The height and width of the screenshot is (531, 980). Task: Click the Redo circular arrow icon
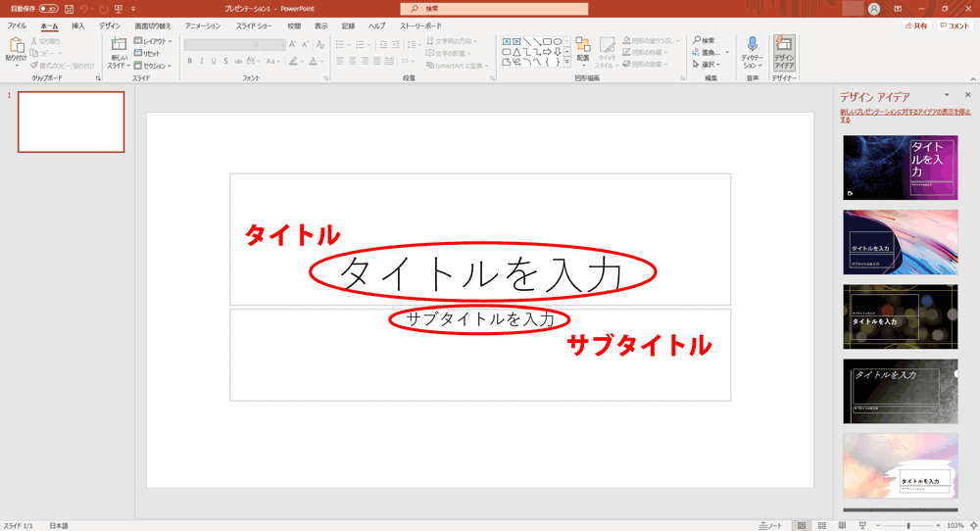tap(103, 9)
